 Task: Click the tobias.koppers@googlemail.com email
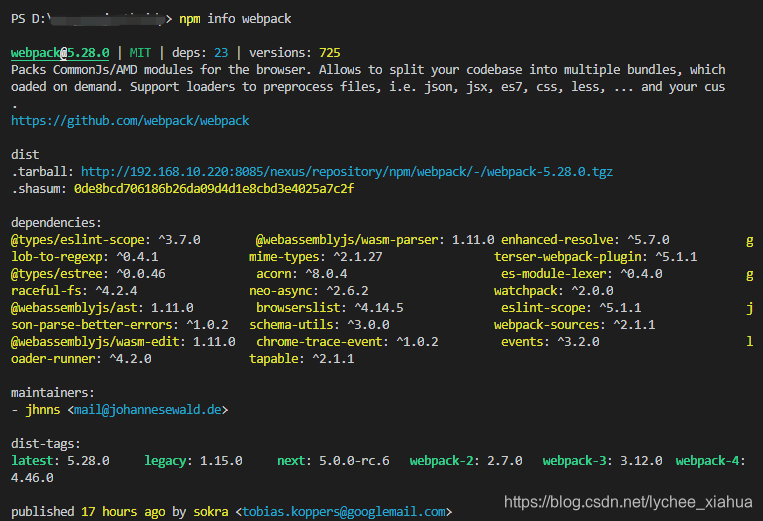344,512
